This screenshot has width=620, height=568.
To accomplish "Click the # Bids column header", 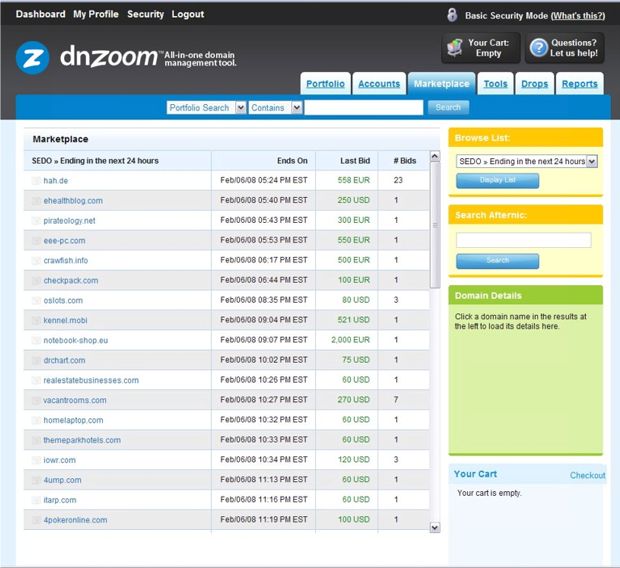I will coord(405,161).
